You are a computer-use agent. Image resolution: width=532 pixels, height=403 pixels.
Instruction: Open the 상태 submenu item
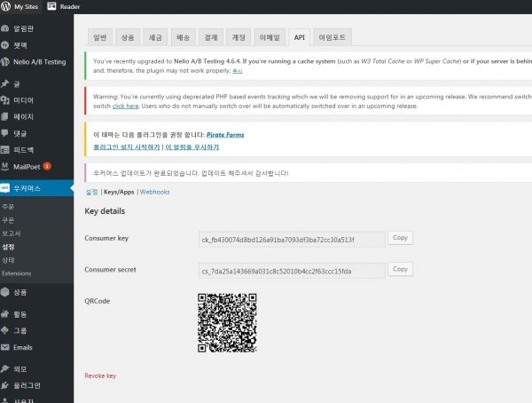point(8,260)
